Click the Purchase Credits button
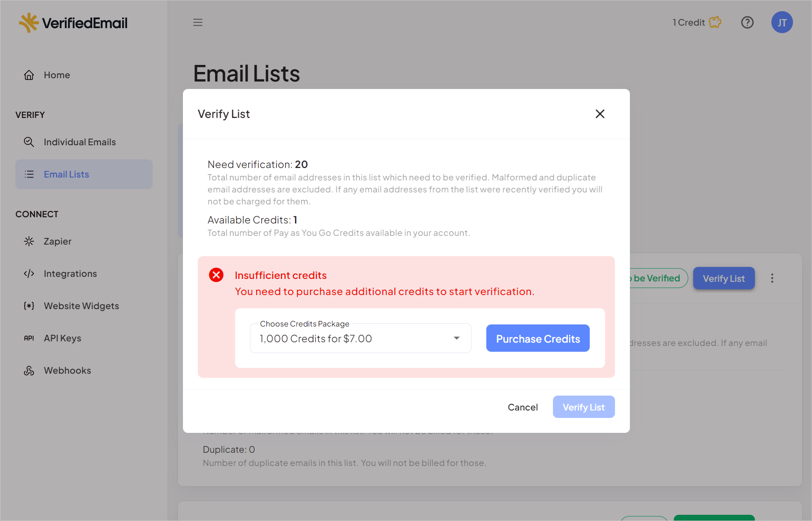Viewport: 812px width, 521px height. pyautogui.click(x=538, y=338)
